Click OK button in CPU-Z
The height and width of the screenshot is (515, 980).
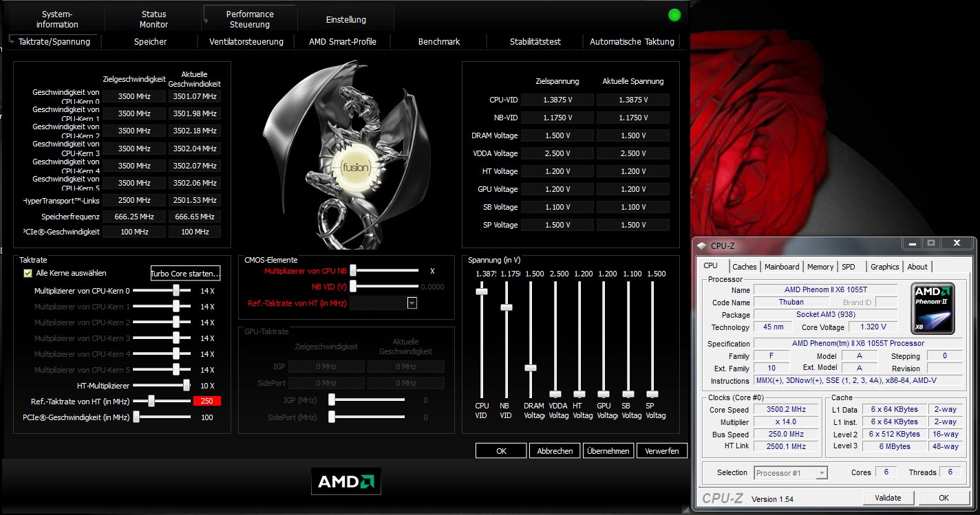click(x=944, y=498)
